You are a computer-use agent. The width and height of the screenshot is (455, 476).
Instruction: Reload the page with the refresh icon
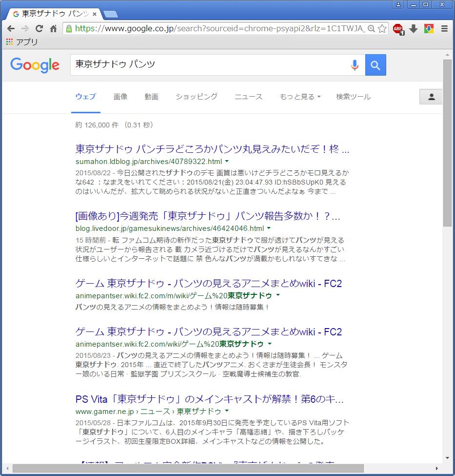click(39, 29)
